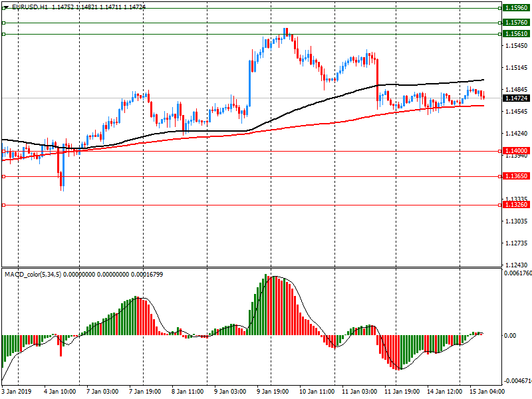Select left handle of second green line
The image size is (532, 399).
(4, 23)
